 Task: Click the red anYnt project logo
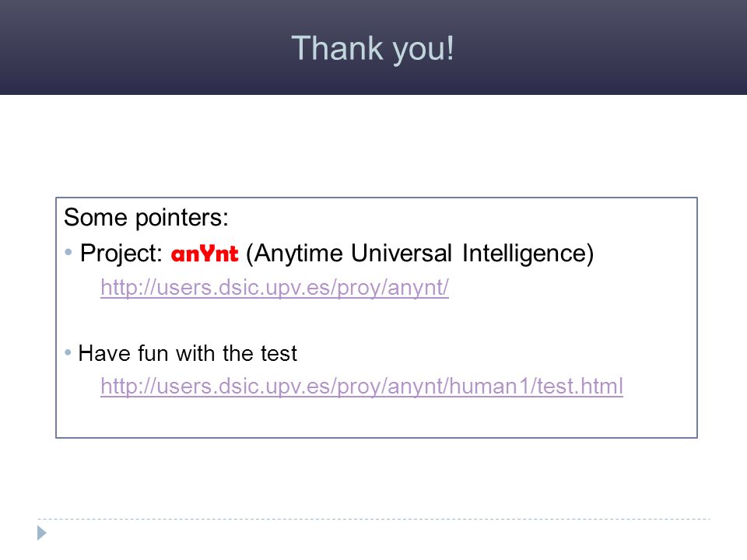tap(205, 254)
